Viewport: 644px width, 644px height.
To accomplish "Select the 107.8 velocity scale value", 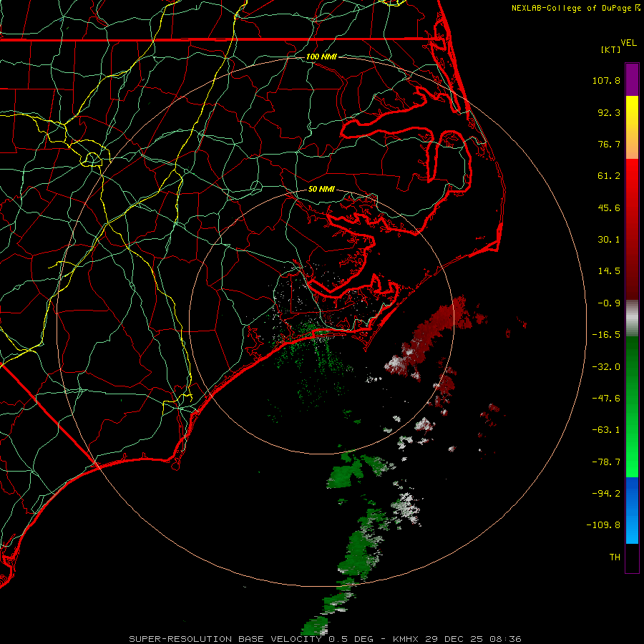I will pos(606,80).
